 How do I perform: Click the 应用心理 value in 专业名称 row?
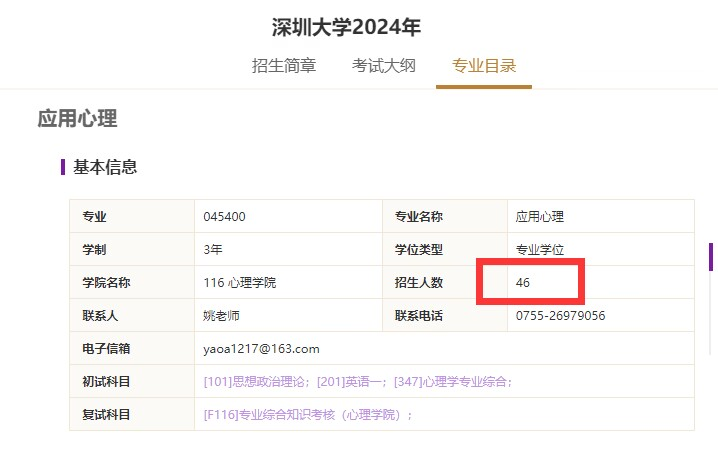(540, 217)
